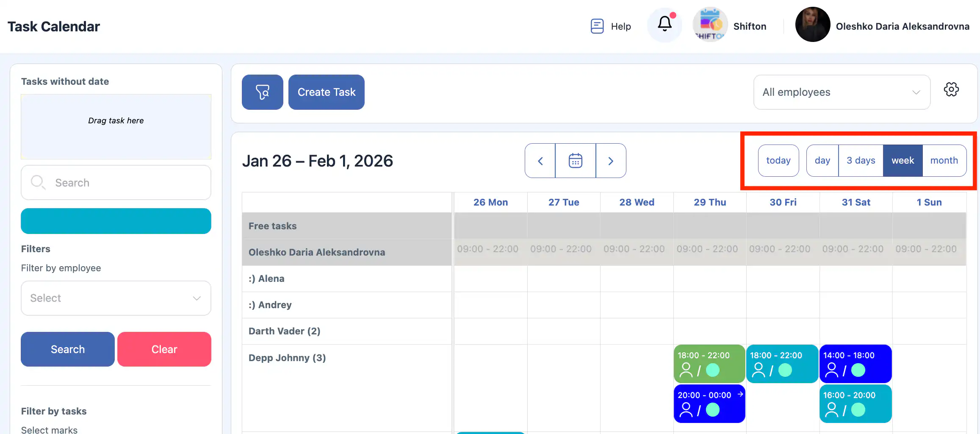The width and height of the screenshot is (980, 434).
Task: Open the notifications bell
Action: pos(664,25)
